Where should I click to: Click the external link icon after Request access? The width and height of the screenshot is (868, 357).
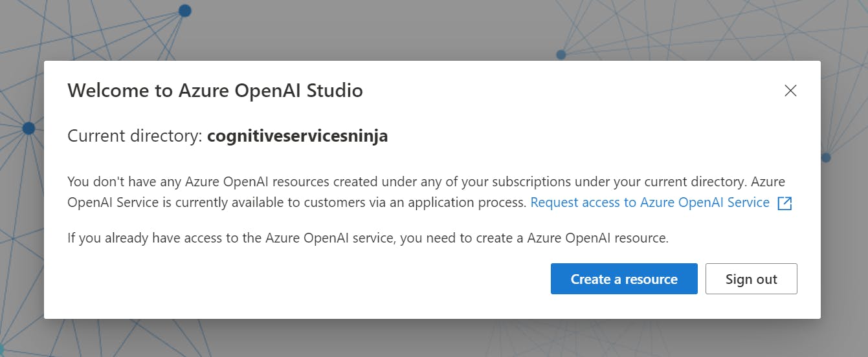(x=785, y=203)
